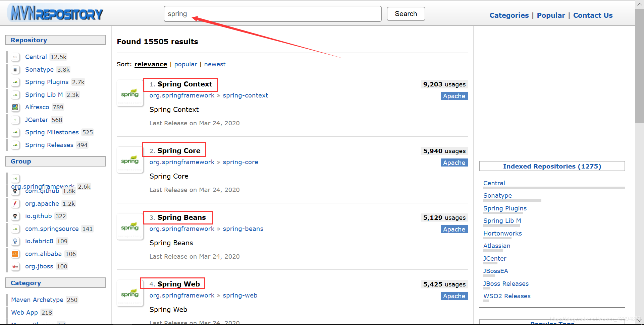Click the Central repository icon in sidebar
This screenshot has height=325, width=644.
point(15,57)
